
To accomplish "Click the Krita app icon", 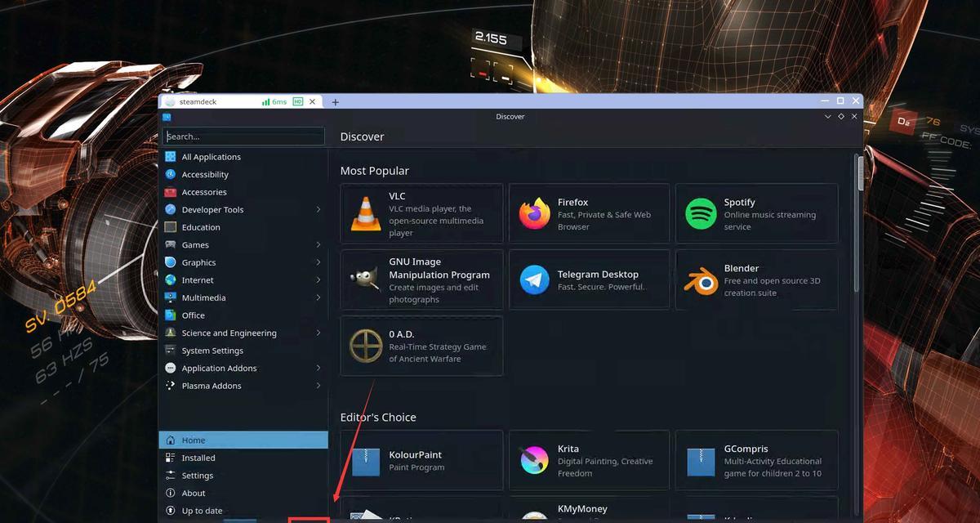I will (535, 461).
